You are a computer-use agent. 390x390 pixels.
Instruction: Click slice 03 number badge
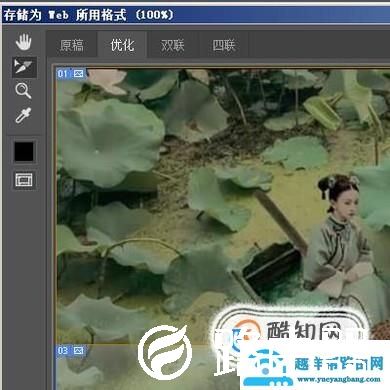point(63,351)
